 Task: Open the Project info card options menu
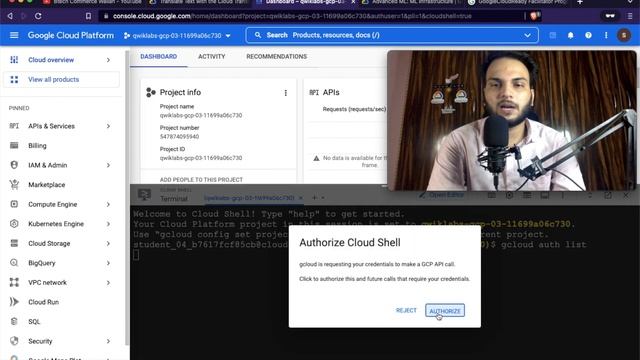pyautogui.click(x=286, y=93)
